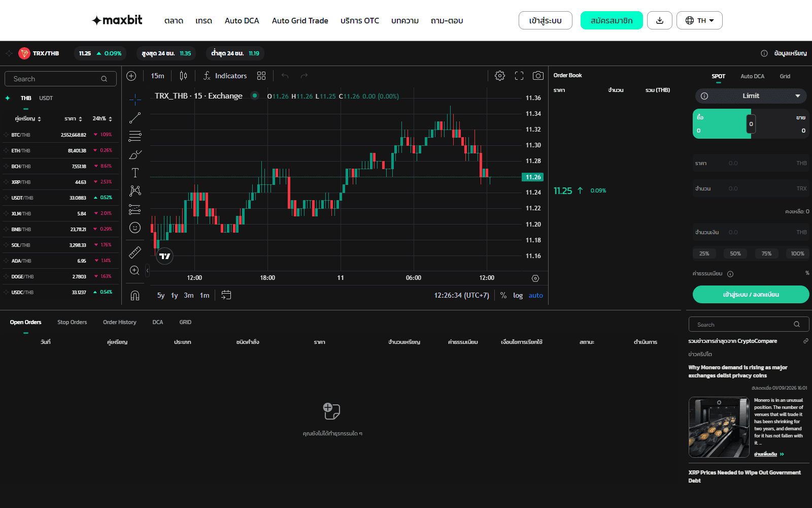Open the chart patterns tool
812x508 pixels.
[x=135, y=191]
